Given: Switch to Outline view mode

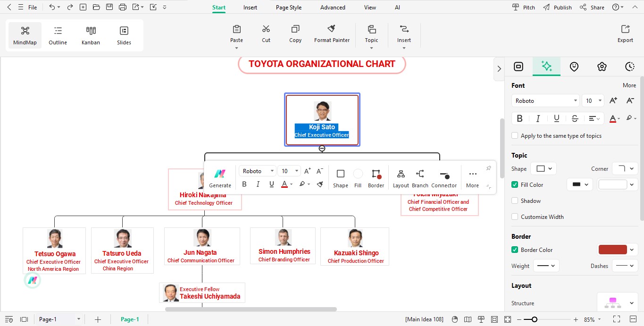Looking at the screenshot, I should click(x=58, y=35).
